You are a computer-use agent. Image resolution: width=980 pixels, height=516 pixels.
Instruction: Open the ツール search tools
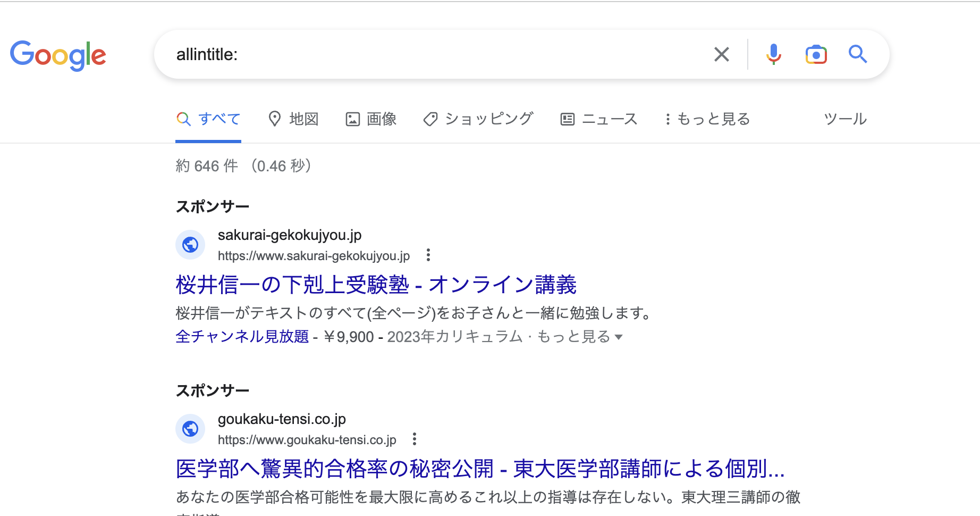coord(845,119)
